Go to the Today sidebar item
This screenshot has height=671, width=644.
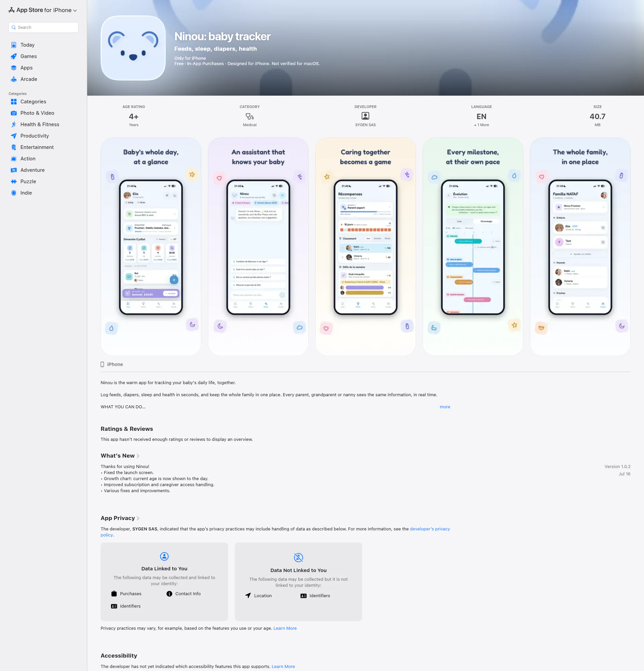44,45
